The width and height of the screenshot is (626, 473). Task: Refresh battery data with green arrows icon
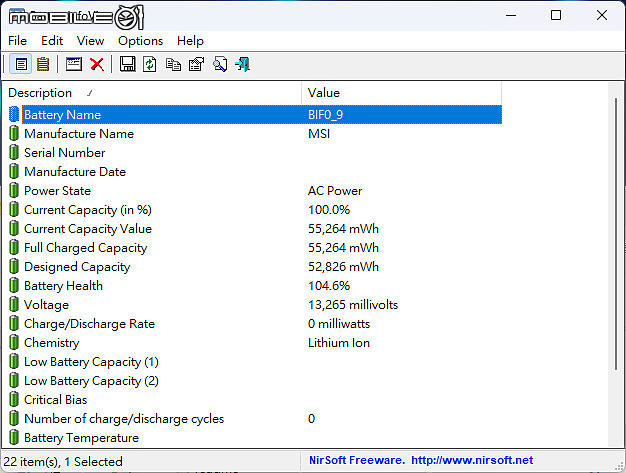pos(150,64)
